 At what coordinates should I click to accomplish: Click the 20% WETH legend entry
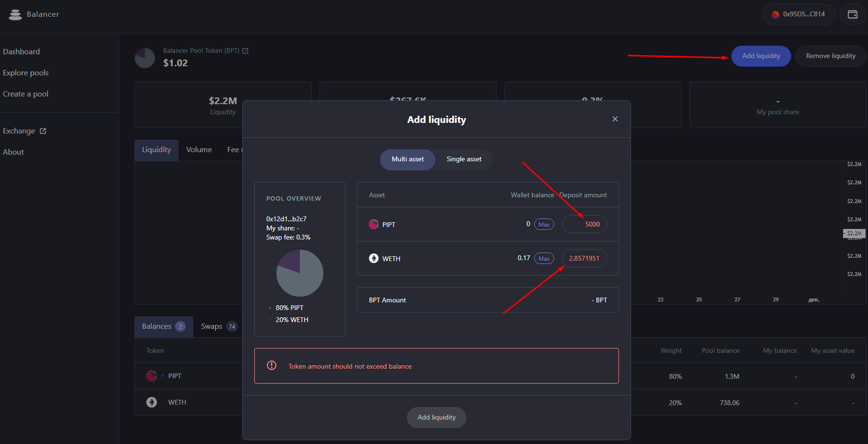tap(292, 320)
